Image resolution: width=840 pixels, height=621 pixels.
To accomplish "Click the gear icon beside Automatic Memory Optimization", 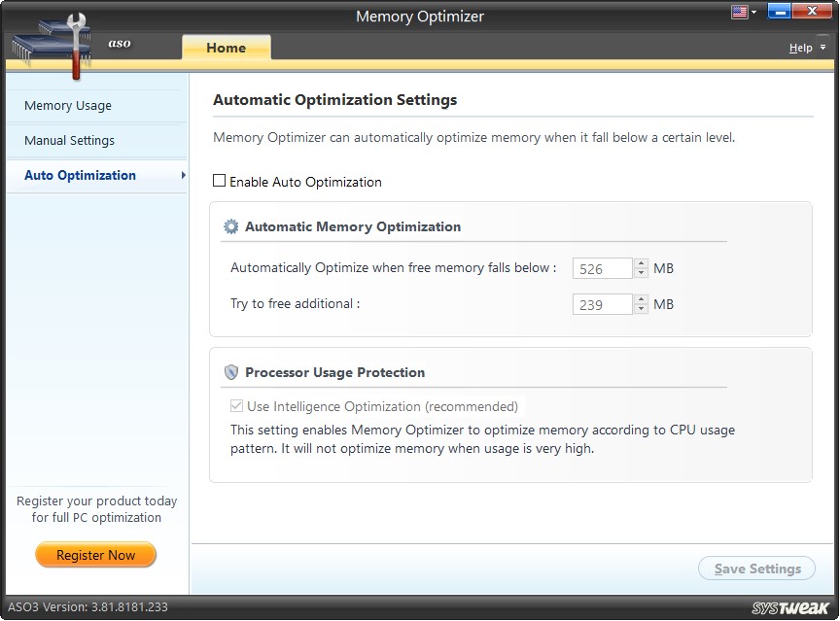I will tap(230, 225).
